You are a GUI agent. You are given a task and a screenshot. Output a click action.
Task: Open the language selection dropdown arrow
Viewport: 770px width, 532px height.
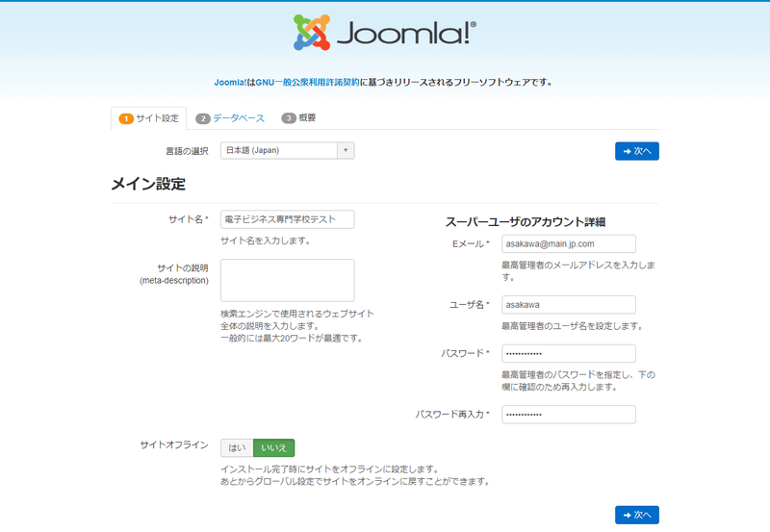(x=346, y=150)
